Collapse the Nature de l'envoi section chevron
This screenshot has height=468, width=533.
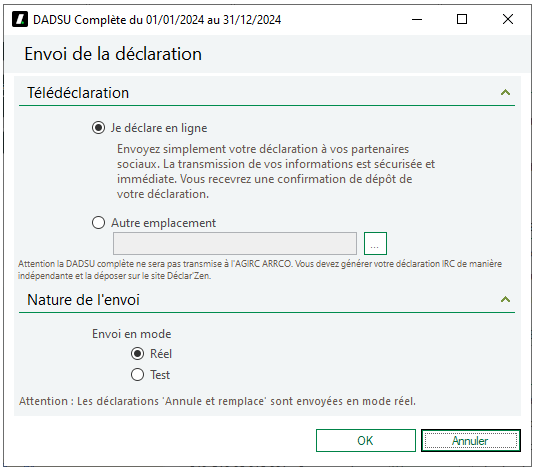coord(505,299)
